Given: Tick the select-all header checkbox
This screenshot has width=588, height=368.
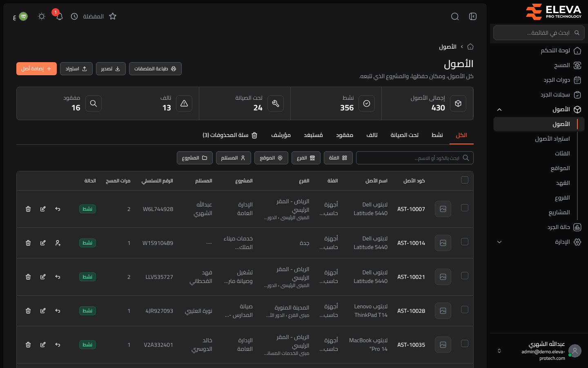Looking at the screenshot, I should 465,180.
